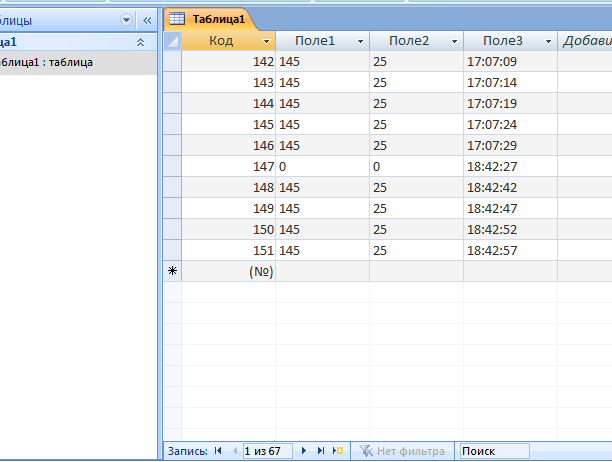The image size is (612, 462).
Task: Collapse the tables group in navigation pane
Action: coord(140,43)
